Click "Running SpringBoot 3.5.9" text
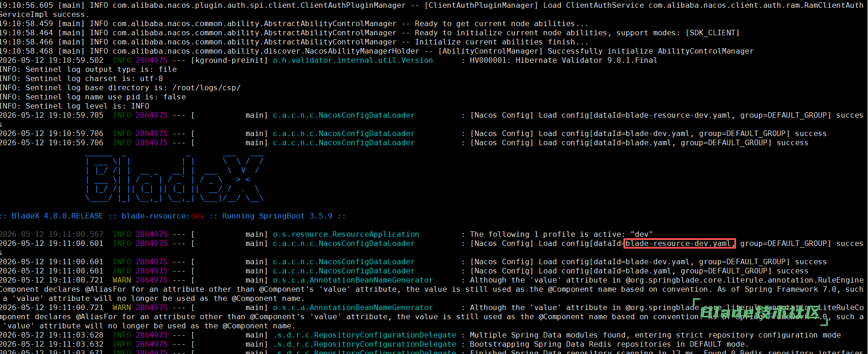The height and width of the screenshot is (354, 868). click(x=278, y=216)
